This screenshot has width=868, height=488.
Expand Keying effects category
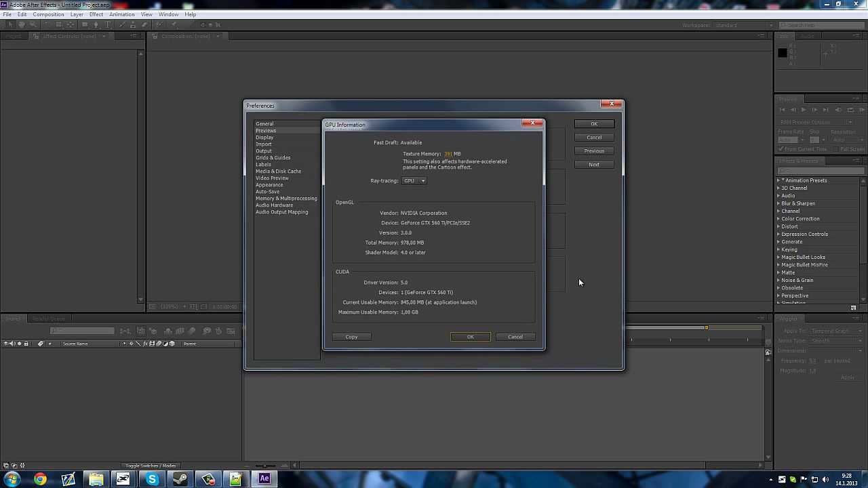coord(778,249)
